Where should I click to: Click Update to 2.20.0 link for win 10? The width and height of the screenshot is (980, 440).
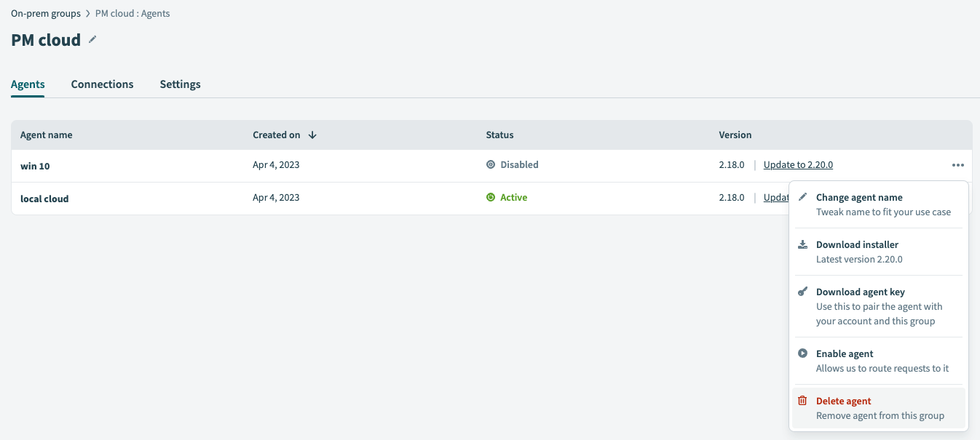(x=798, y=165)
